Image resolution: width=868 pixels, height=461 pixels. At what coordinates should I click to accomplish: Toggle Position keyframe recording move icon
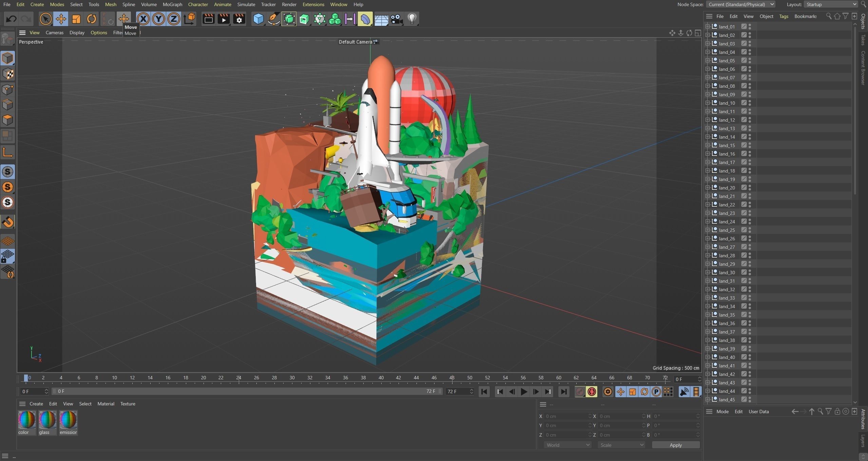(620, 392)
